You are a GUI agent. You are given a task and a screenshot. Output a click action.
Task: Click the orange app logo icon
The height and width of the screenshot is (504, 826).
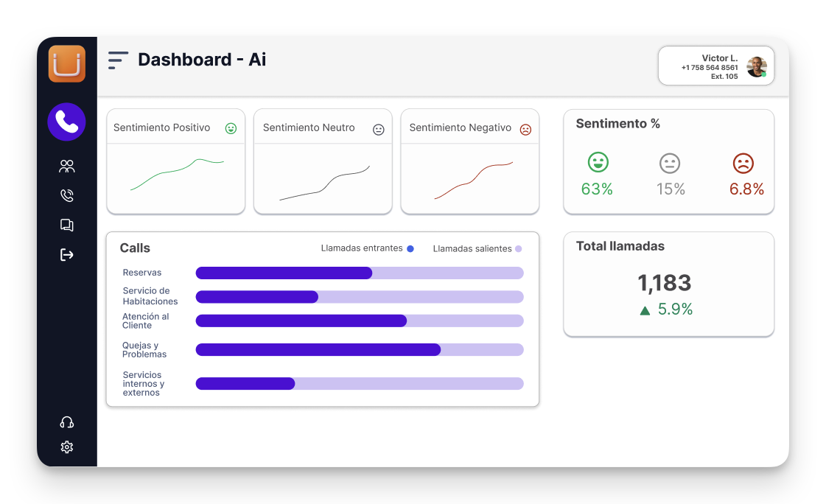(x=67, y=63)
